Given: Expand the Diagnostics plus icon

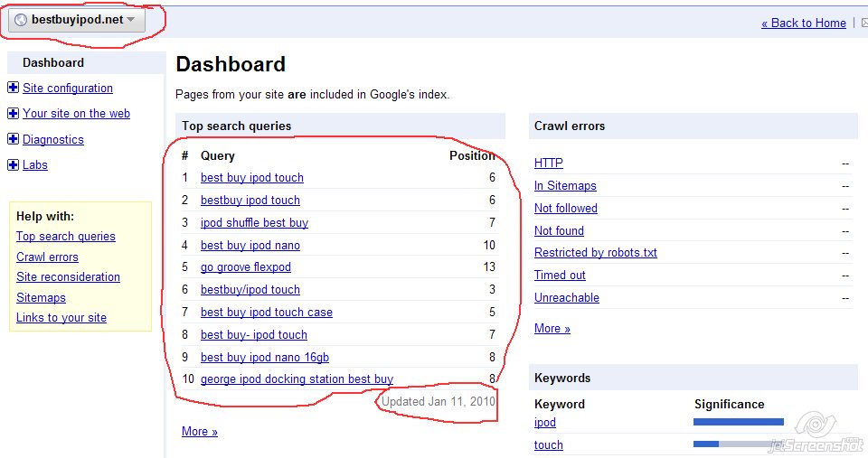Looking at the screenshot, I should coord(13,139).
